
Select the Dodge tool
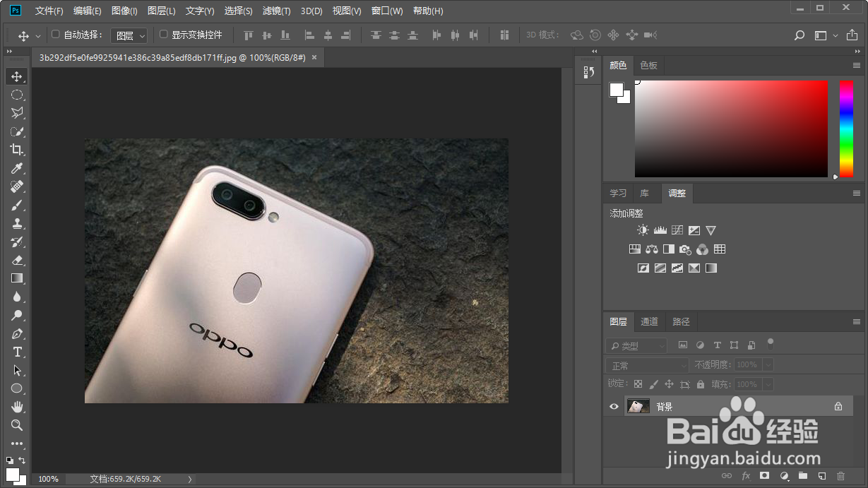coord(17,315)
